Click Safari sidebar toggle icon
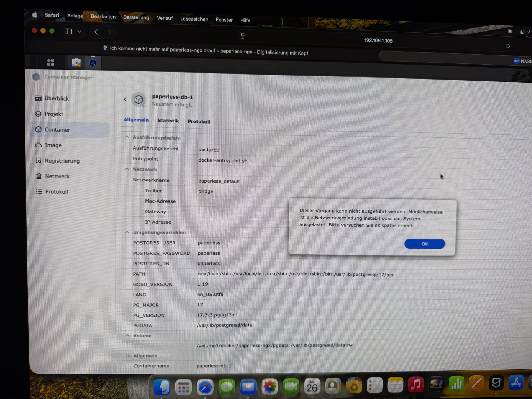Image resolution: width=532 pixels, height=399 pixels. [68, 31]
